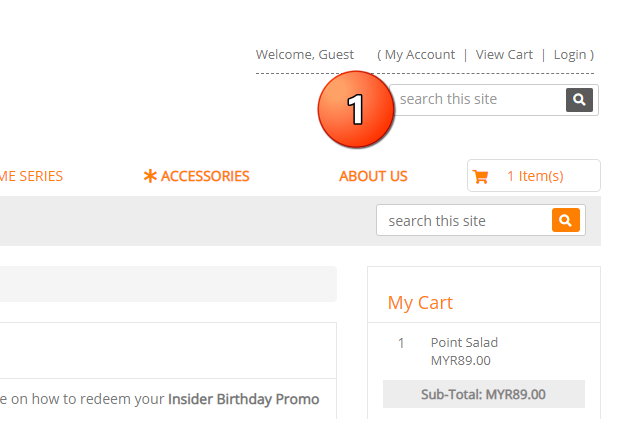Click the orange magnifier search button
Screen dimensions: 619x429
click(566, 220)
